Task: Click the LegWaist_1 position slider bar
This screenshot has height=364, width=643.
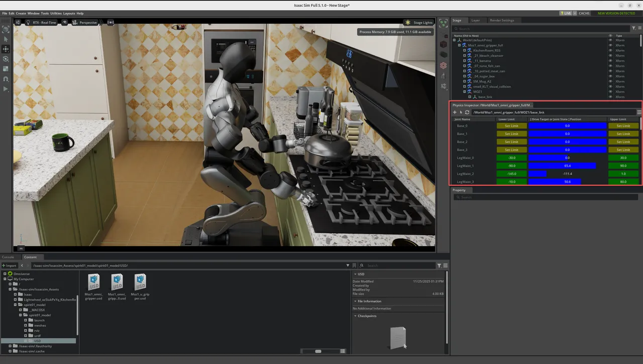Action: [567, 166]
